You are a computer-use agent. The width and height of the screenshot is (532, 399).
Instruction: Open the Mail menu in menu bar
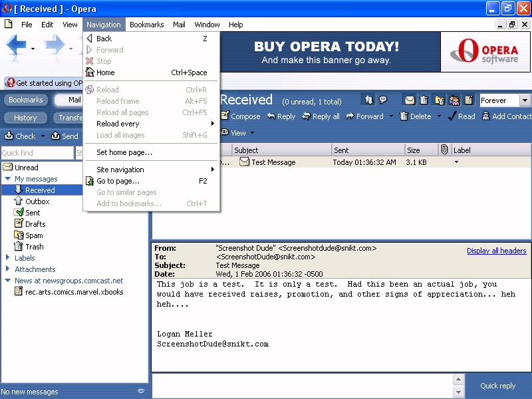[x=179, y=25]
